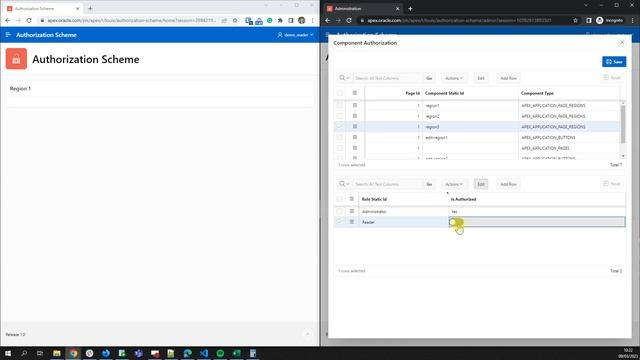Open the Windows Start menu
This screenshot has height=360, width=640.
point(8,353)
